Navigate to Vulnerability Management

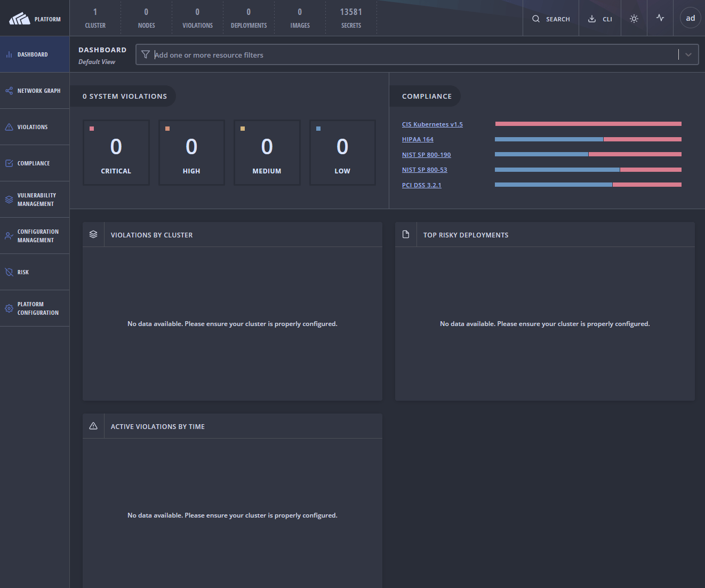[35, 200]
